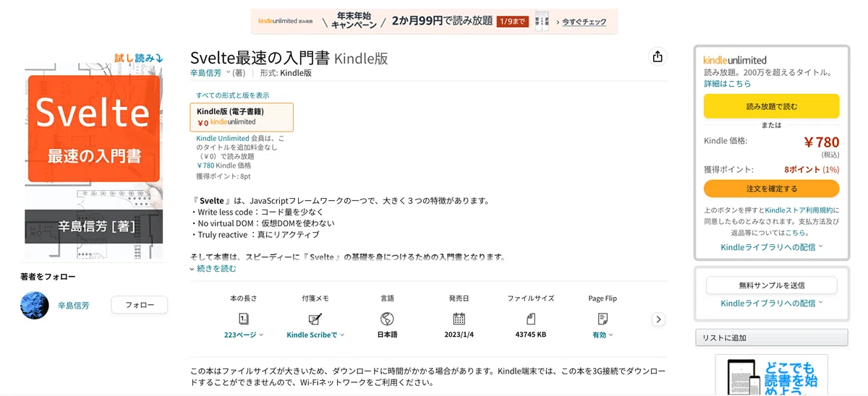Viewport: 868px width, 396px height.
Task: Click the 発売日 2023/1/4 value
Action: point(459,335)
